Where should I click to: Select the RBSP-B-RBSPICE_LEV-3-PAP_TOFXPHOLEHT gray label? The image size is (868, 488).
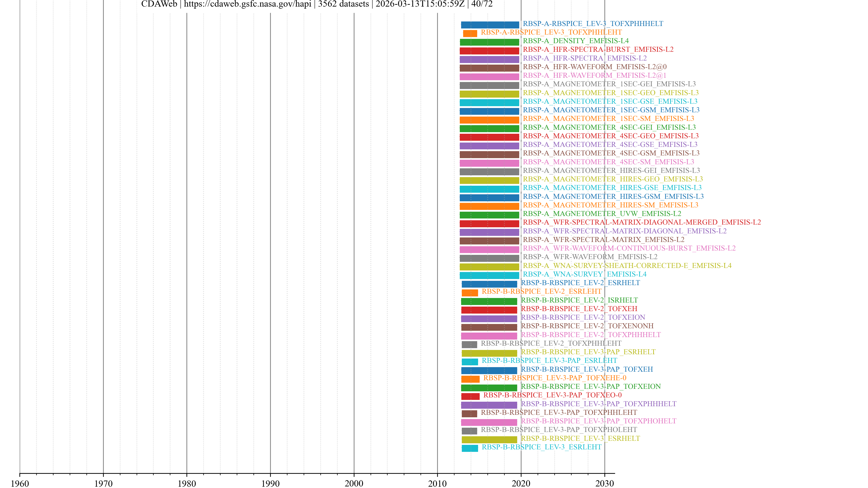(559, 430)
